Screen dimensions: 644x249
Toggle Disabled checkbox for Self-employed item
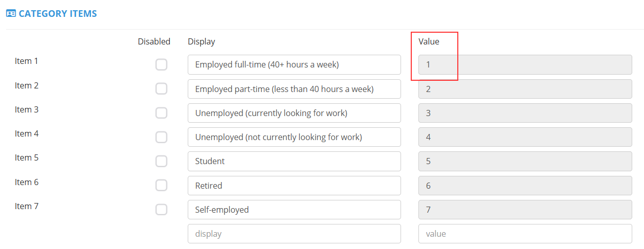[161, 210]
